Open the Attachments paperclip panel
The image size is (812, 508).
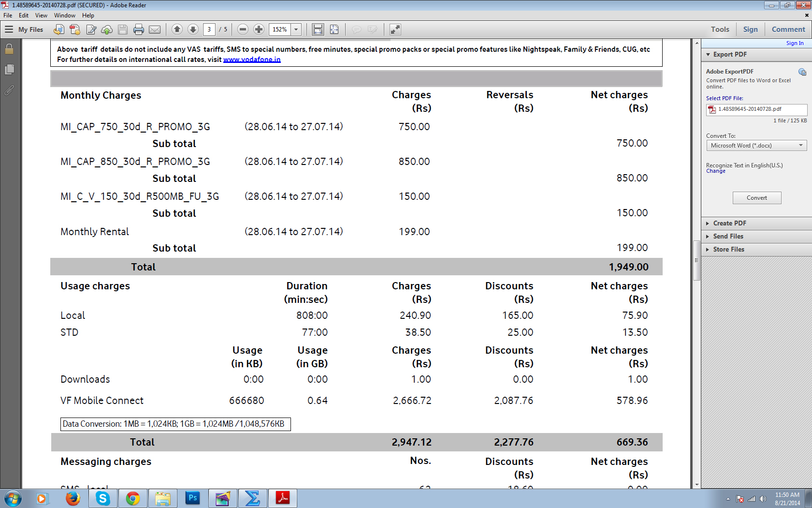[9, 90]
